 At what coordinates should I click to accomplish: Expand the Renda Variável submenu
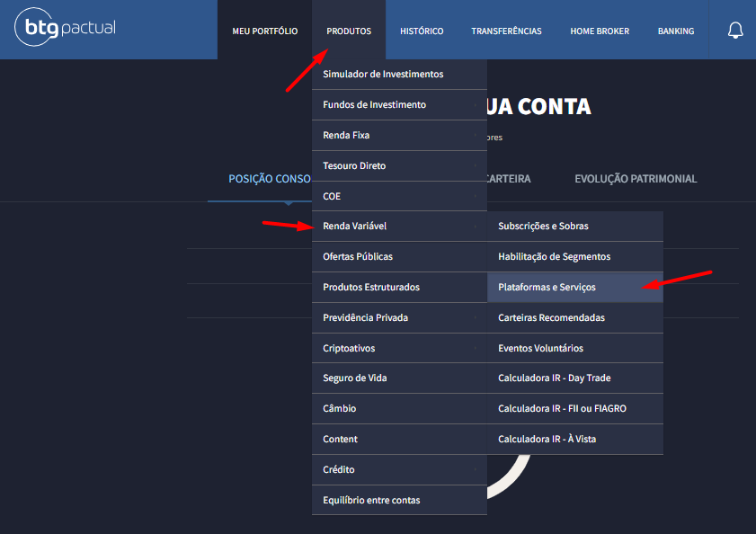pyautogui.click(x=399, y=227)
